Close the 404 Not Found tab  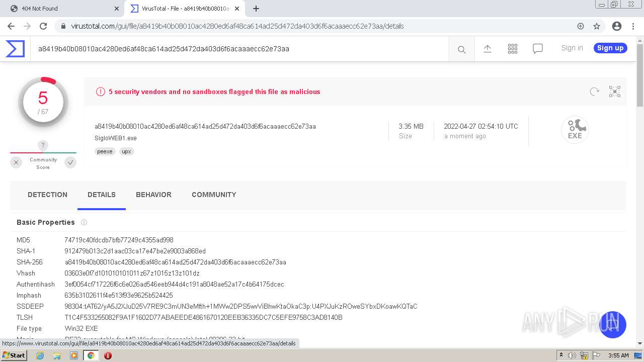click(x=117, y=9)
